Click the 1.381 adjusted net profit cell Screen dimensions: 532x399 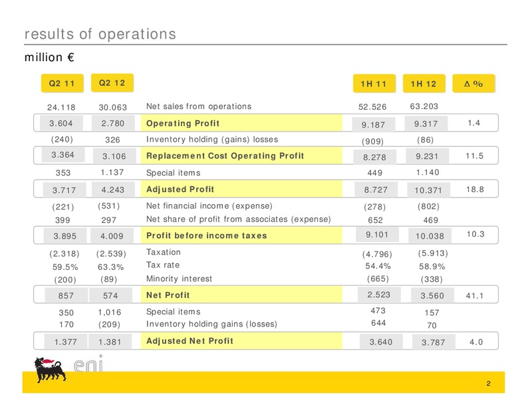pos(110,342)
